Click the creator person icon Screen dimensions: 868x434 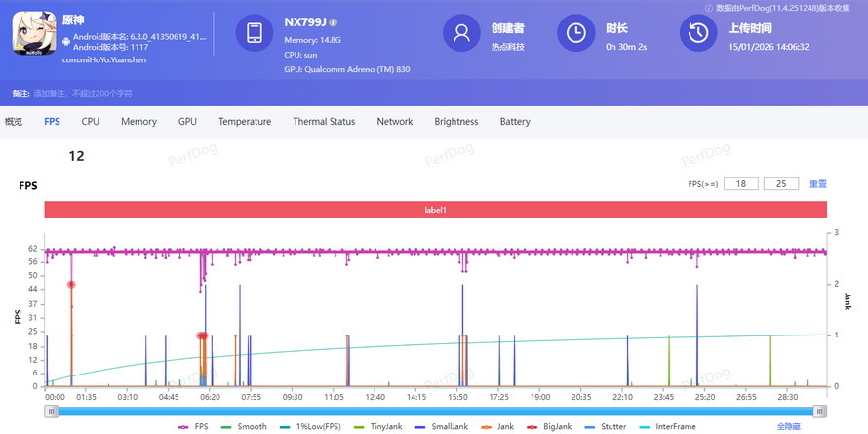click(x=461, y=32)
